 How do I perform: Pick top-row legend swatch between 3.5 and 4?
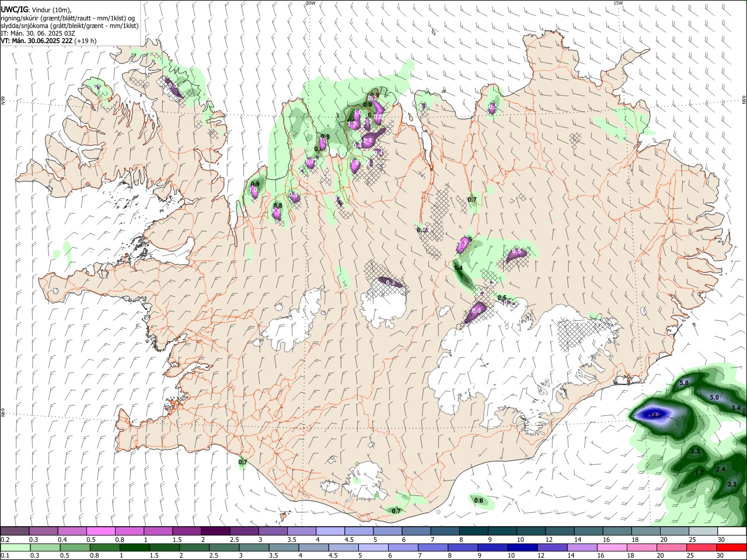point(301,531)
